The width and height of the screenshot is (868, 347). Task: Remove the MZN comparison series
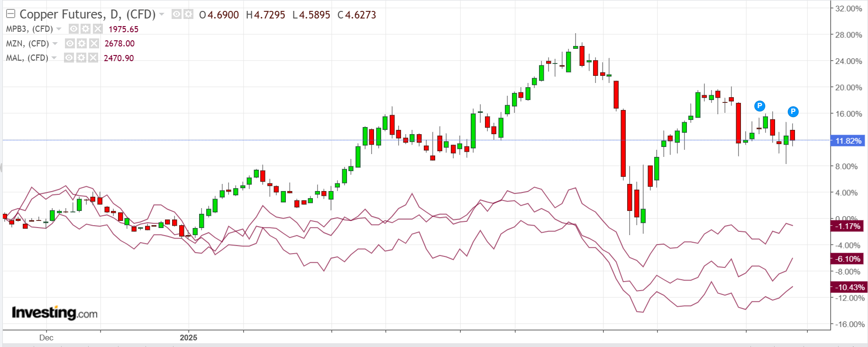(x=94, y=44)
